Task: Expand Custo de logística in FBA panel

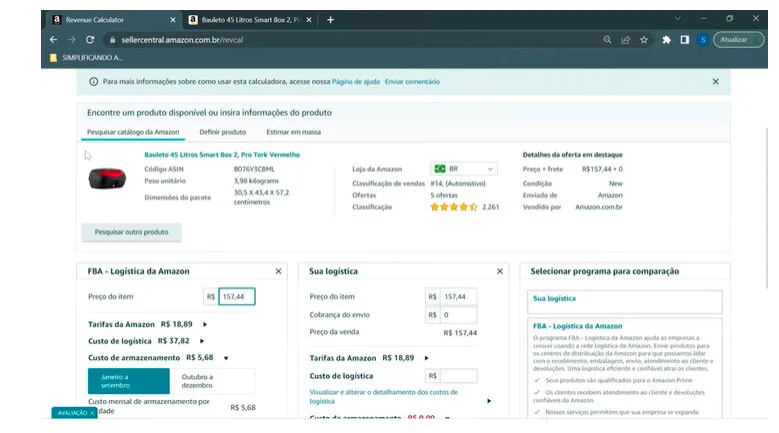Action: pos(202,341)
